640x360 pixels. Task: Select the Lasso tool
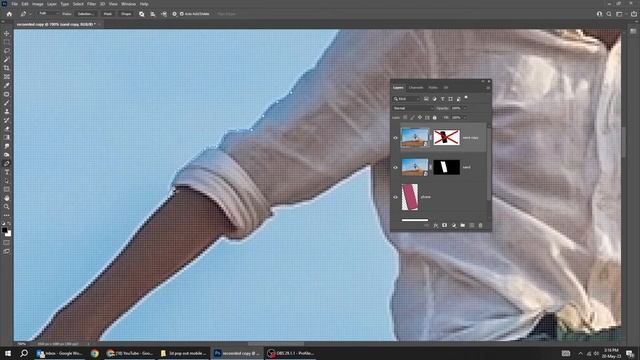(x=7, y=51)
